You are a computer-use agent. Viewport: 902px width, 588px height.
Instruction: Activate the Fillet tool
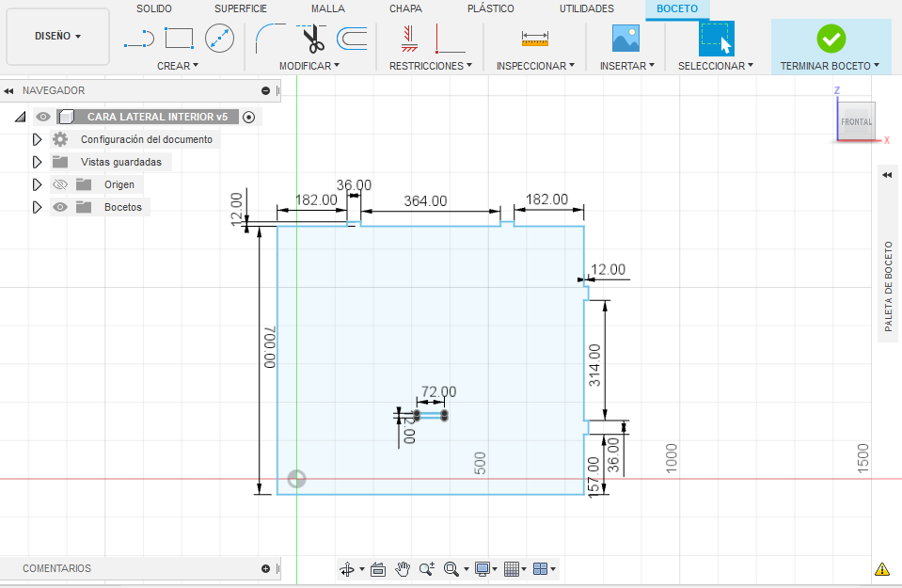click(x=270, y=39)
